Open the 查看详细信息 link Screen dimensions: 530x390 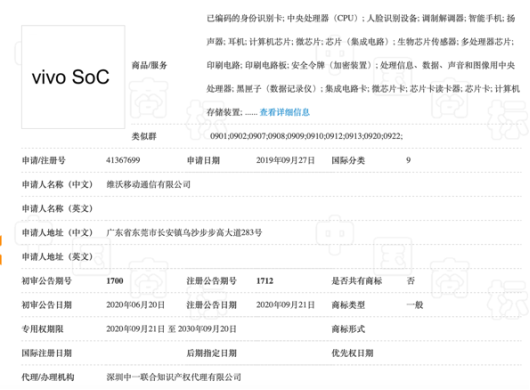(285, 112)
